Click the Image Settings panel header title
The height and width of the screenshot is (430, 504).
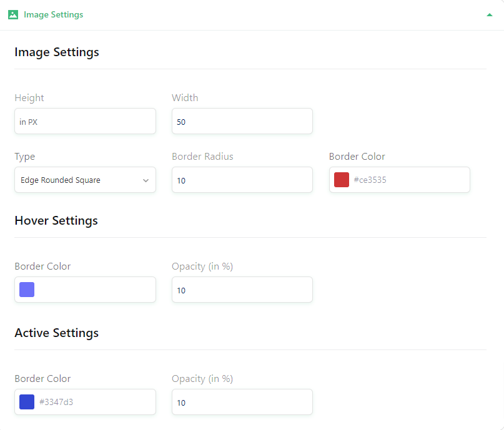[x=53, y=15]
